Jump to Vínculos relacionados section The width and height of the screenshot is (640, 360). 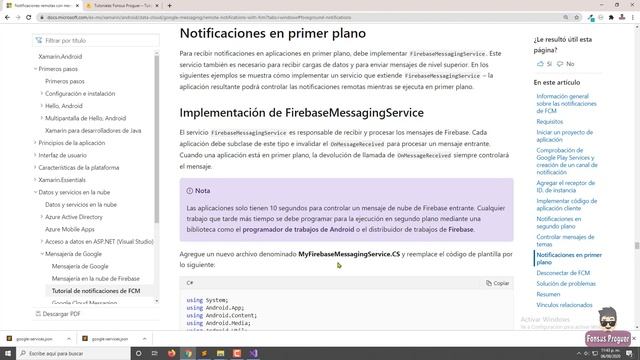(x=564, y=305)
